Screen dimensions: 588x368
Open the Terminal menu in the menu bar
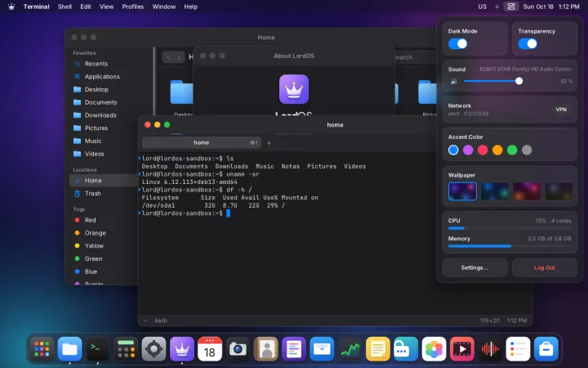[x=37, y=7]
